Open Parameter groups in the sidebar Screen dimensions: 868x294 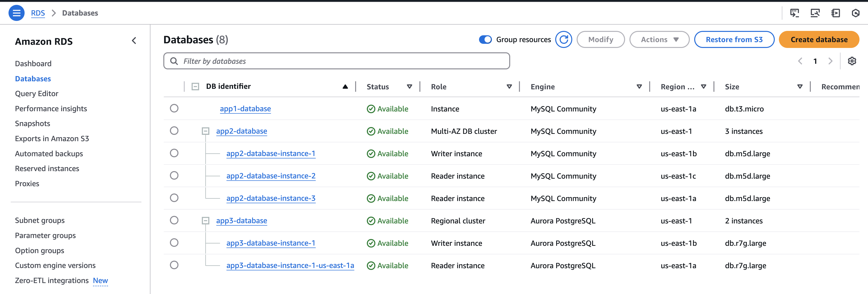[45, 235]
